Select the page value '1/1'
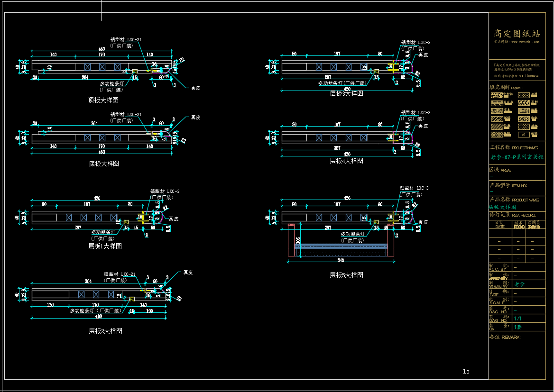This screenshot has width=554, height=392. (x=517, y=319)
